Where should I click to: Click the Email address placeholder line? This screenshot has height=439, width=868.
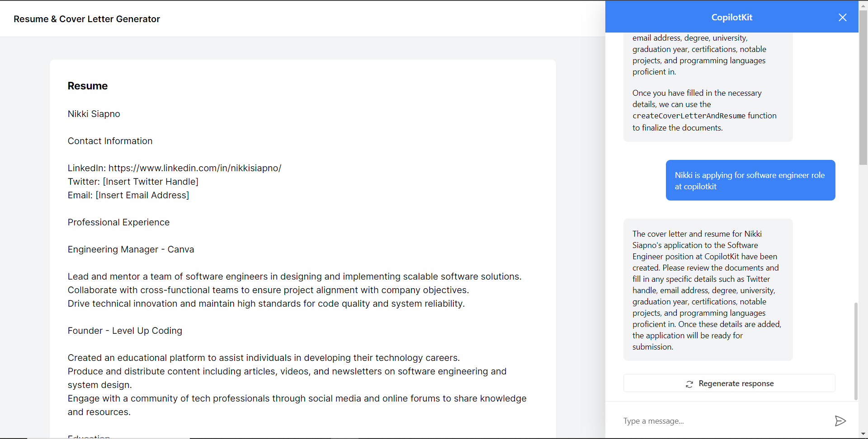pyautogui.click(x=128, y=195)
